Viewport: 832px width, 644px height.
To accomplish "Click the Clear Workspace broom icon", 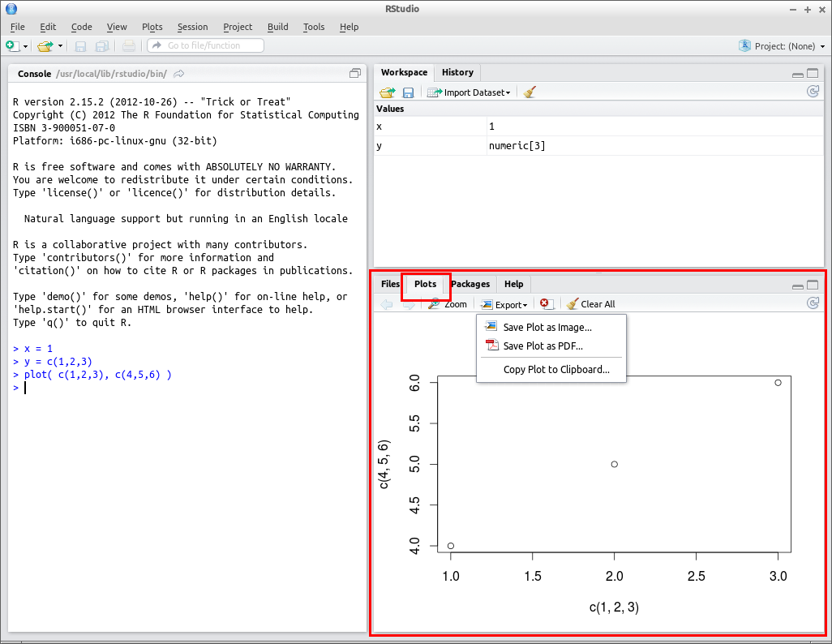I will [530, 92].
